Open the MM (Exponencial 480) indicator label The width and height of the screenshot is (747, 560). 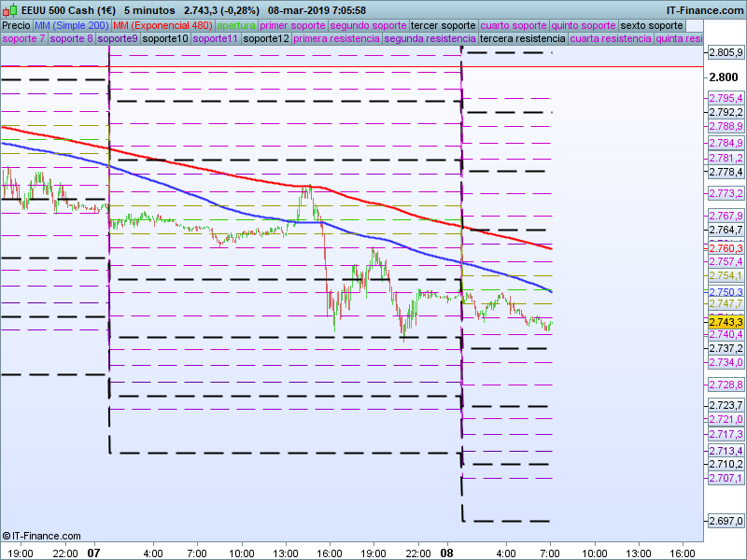162,26
